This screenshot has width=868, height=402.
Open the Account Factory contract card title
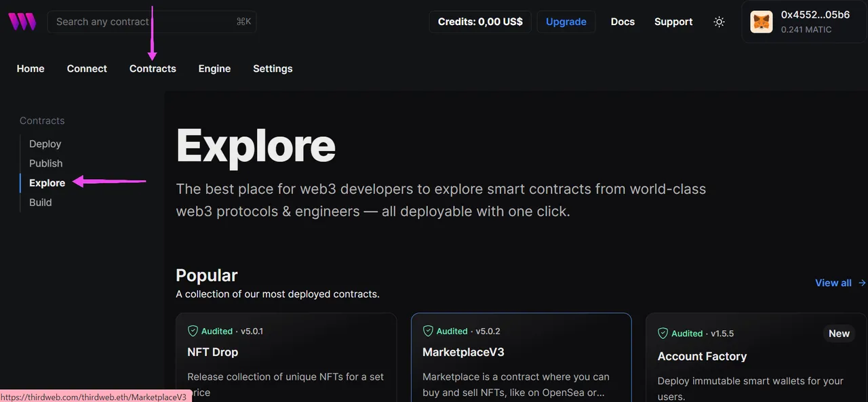[x=702, y=356]
